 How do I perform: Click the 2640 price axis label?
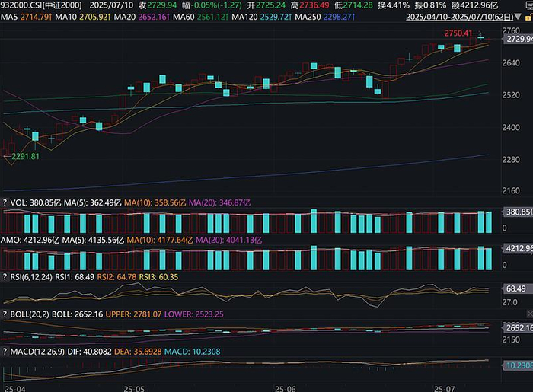click(511, 63)
